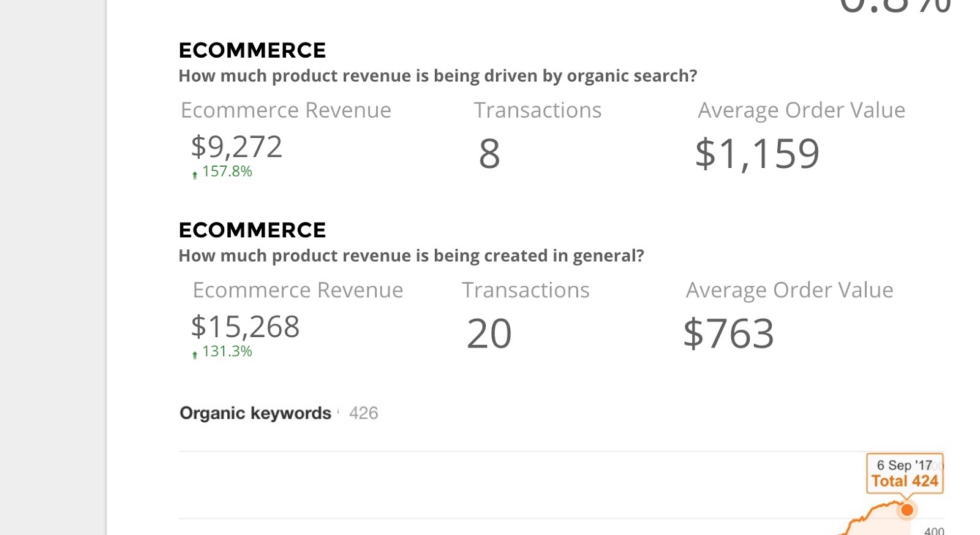The height and width of the screenshot is (535, 980).
Task: Click the revenue created in general subtitle
Action: [411, 256]
